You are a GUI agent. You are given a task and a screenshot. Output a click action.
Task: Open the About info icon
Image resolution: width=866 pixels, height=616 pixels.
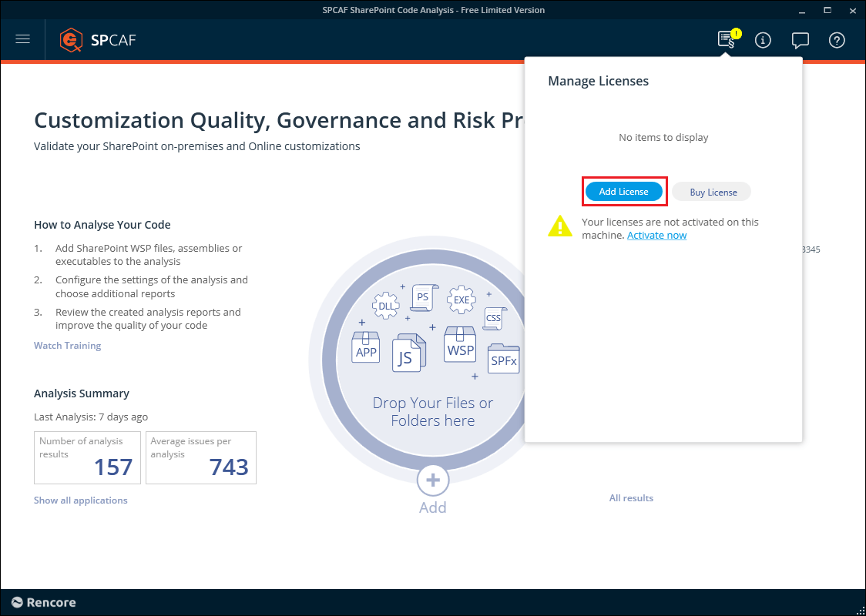point(763,40)
